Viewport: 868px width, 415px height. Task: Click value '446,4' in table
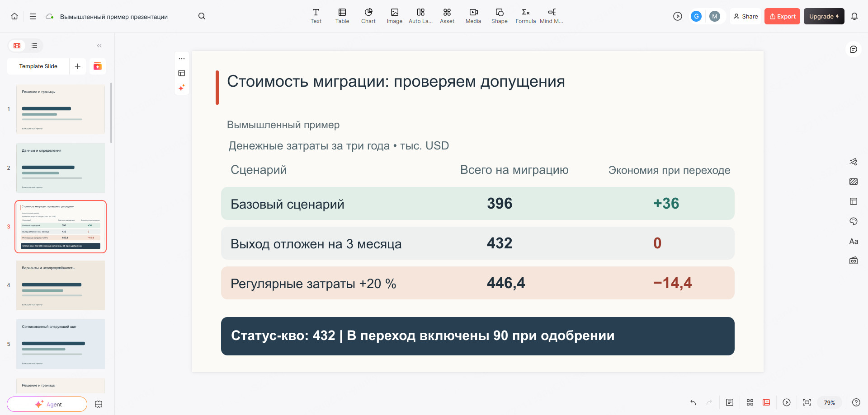[506, 283]
